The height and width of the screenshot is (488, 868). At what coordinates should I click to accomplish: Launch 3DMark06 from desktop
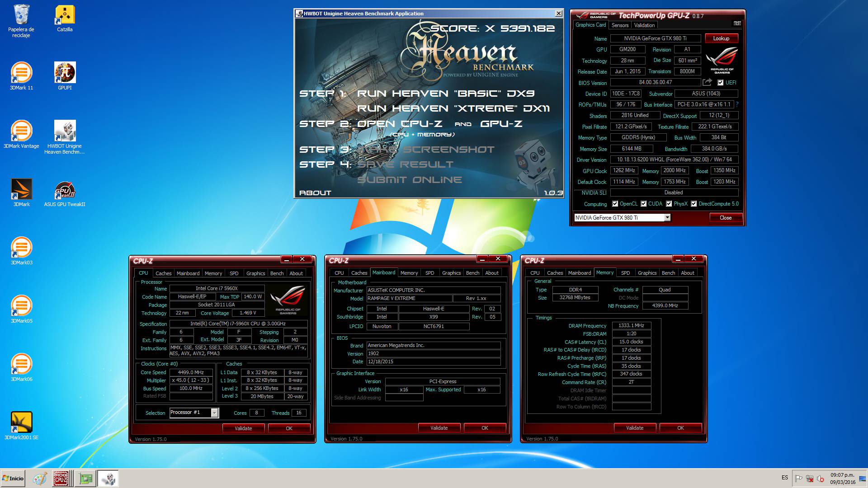tap(21, 367)
